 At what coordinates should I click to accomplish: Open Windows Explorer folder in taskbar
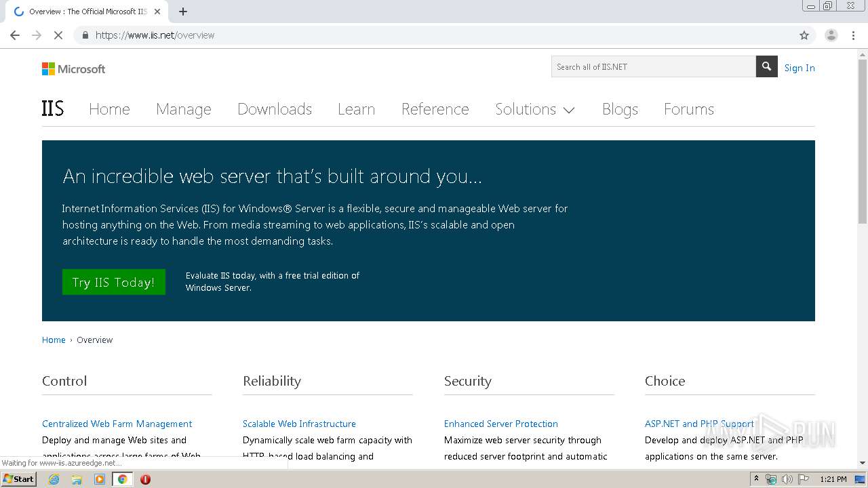(77, 479)
